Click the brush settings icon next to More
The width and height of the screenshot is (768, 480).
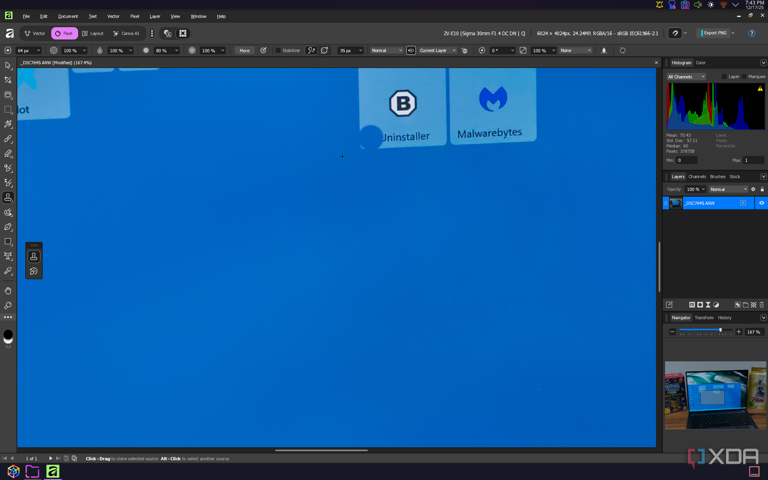coord(264,50)
